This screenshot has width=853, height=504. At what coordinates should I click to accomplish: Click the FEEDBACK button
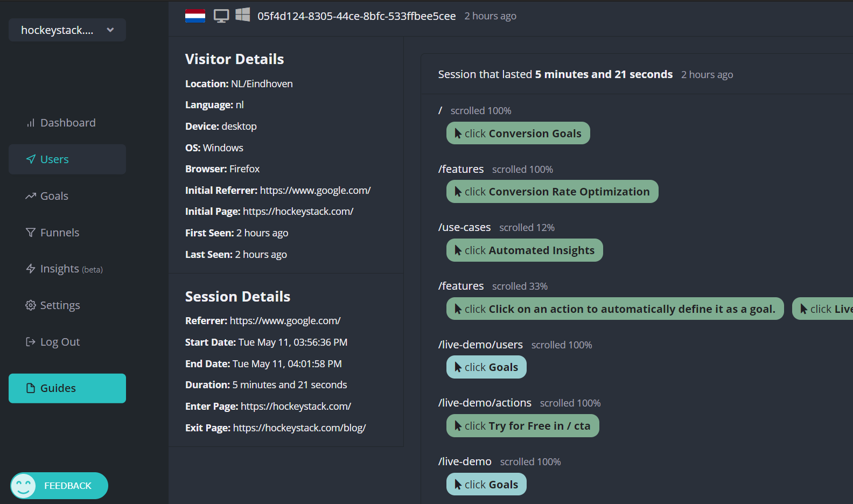pyautogui.click(x=59, y=486)
